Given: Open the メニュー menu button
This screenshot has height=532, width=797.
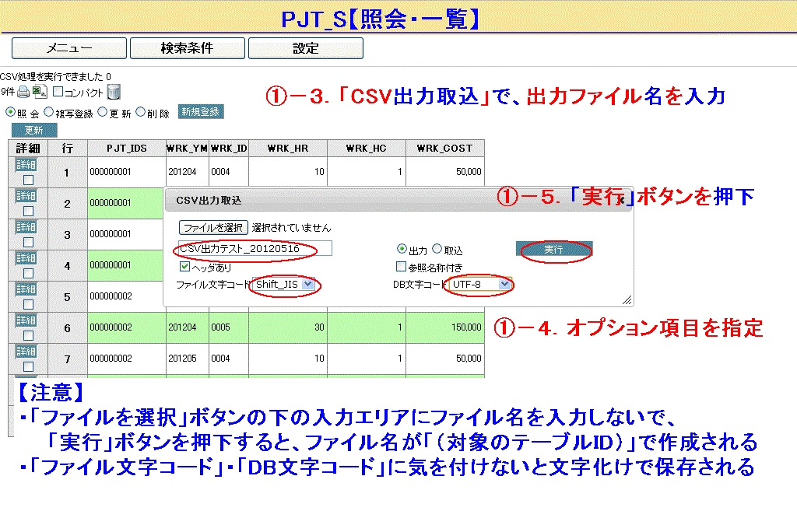Looking at the screenshot, I should [68, 48].
